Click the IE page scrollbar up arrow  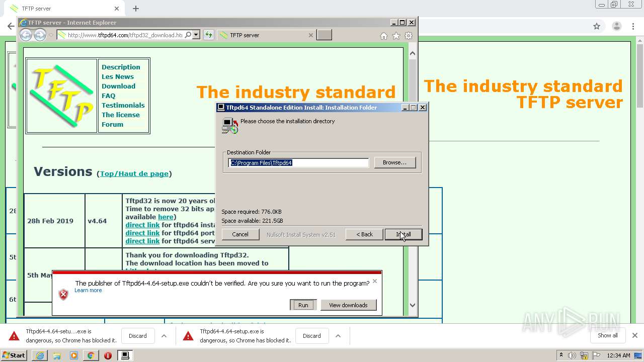tap(413, 53)
